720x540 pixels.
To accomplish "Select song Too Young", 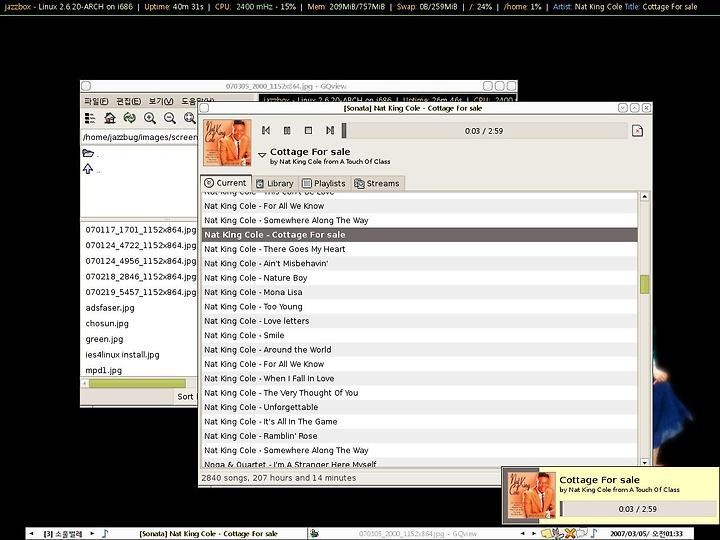I will [x=419, y=307].
